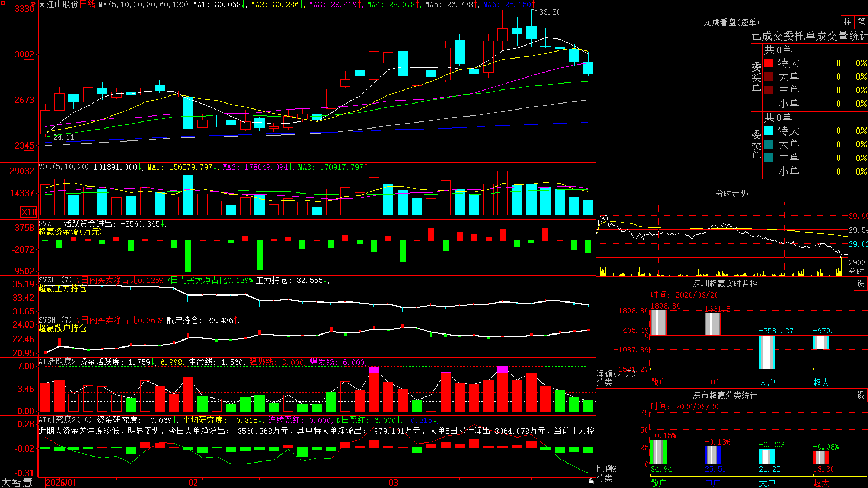The height and width of the screenshot is (488, 868).
Task: Click the 3002 price axis label
Action: click(x=24, y=54)
